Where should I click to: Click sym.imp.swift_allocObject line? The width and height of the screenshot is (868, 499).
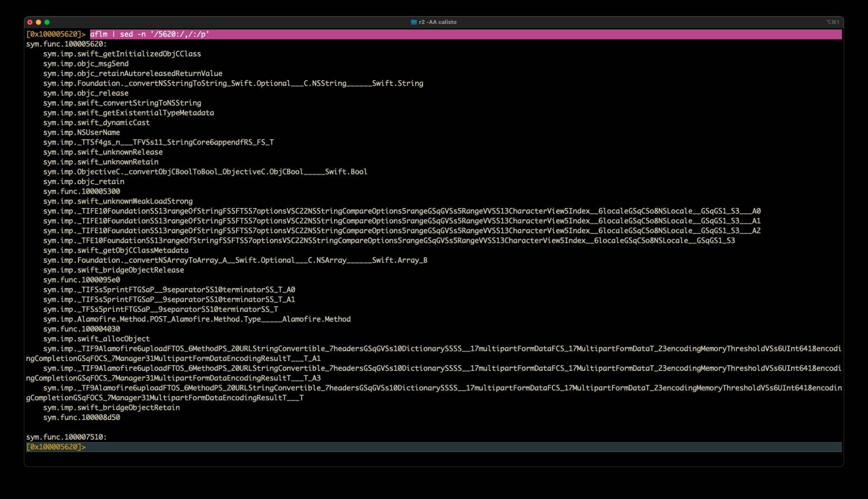click(x=96, y=339)
